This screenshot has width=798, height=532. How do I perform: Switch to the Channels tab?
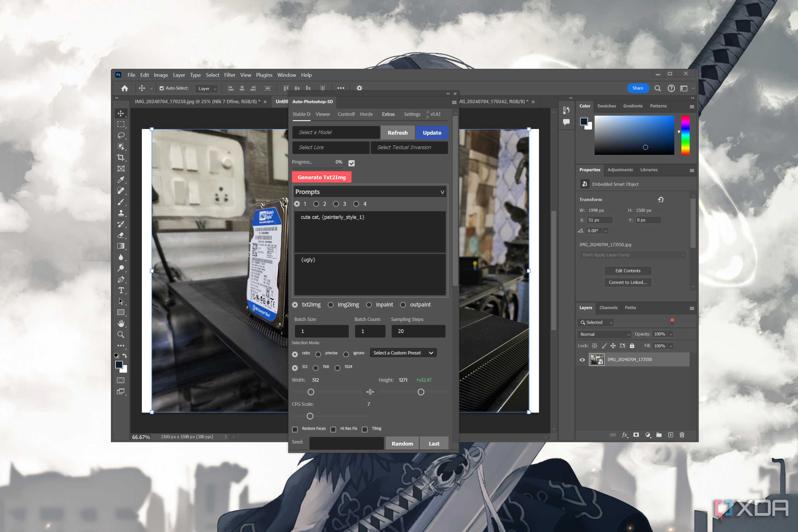(x=608, y=308)
